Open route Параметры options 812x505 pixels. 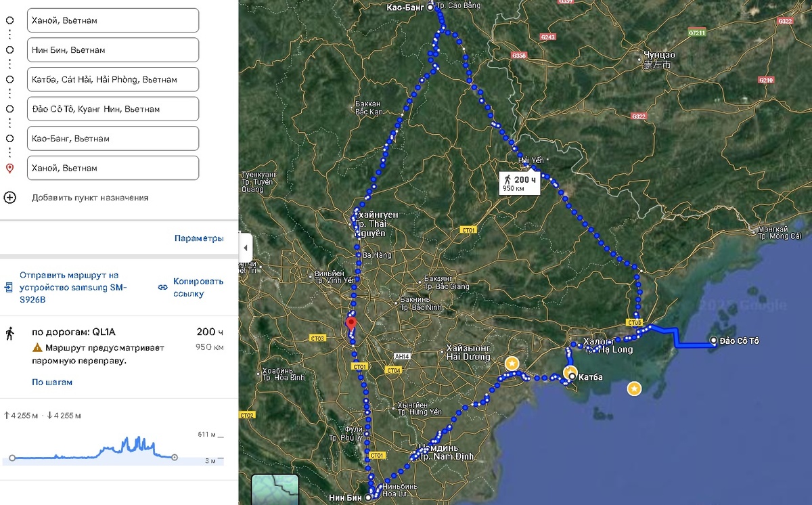click(199, 238)
